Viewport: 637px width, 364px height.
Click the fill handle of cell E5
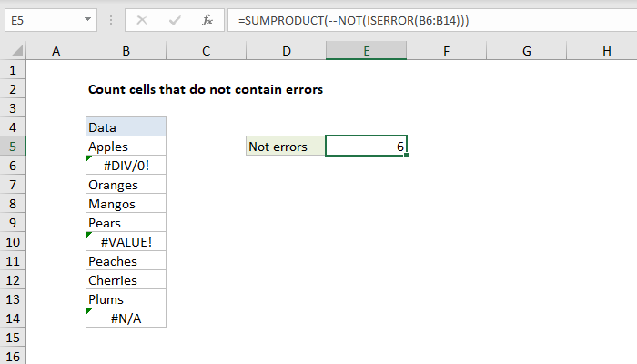pyautogui.click(x=406, y=156)
